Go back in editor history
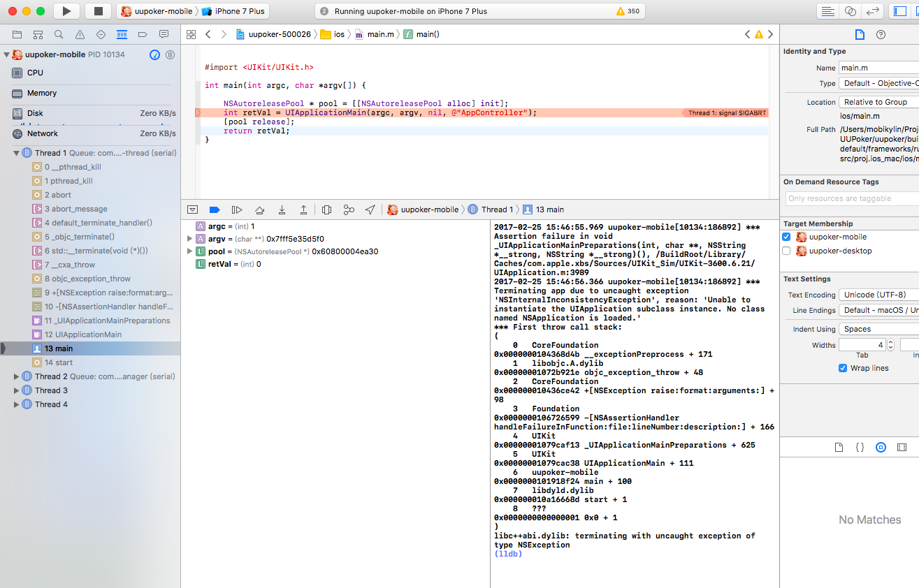The height and width of the screenshot is (588, 919). (x=208, y=34)
